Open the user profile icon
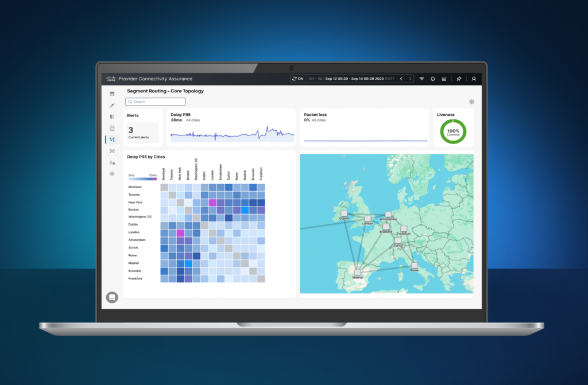588x385 pixels. pos(473,79)
